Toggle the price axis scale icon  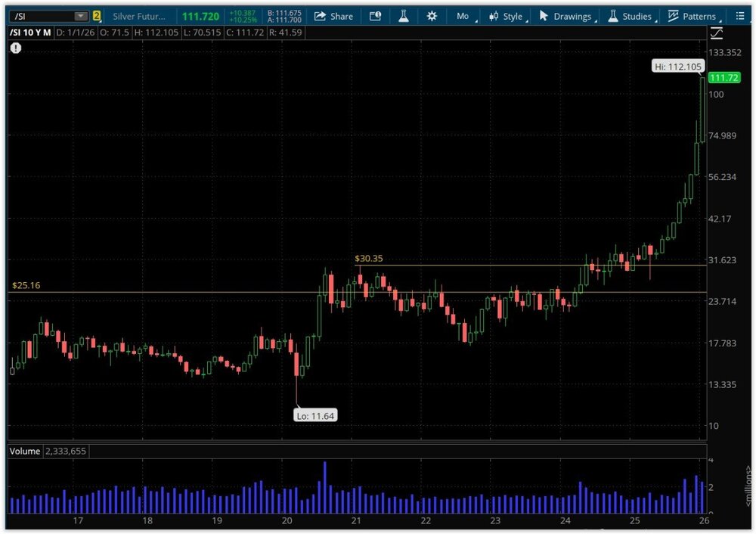(x=716, y=33)
